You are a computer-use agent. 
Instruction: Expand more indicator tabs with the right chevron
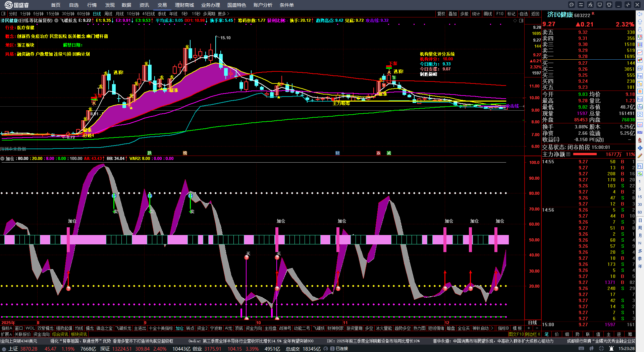492,328
